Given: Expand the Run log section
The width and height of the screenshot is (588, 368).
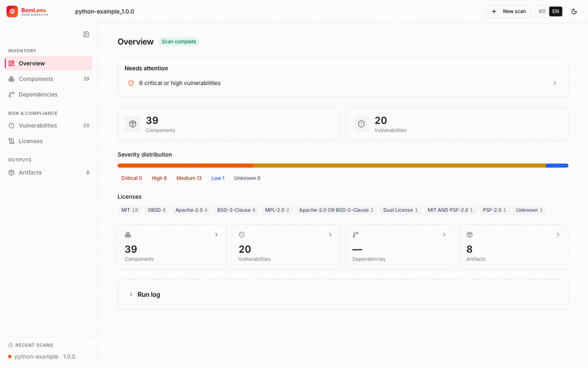Looking at the screenshot, I should click(x=343, y=295).
